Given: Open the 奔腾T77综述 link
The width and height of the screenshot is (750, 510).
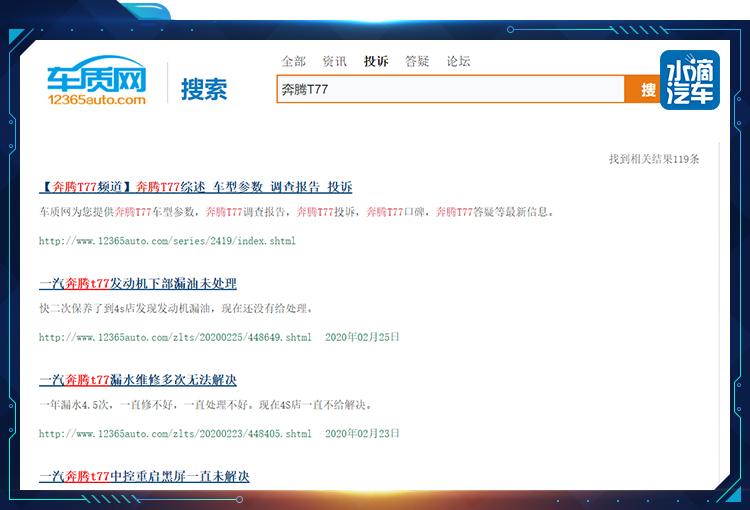Looking at the screenshot, I should coord(170,187).
